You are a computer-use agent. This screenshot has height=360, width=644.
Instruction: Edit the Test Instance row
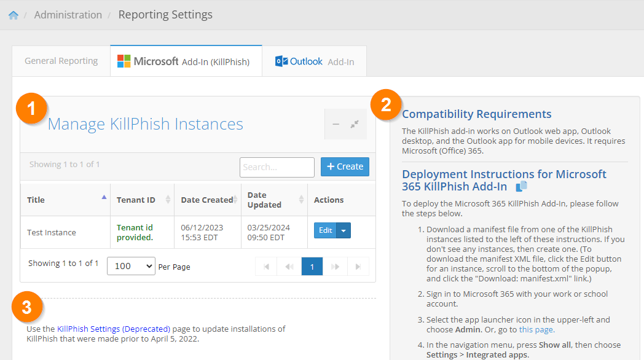pos(325,231)
